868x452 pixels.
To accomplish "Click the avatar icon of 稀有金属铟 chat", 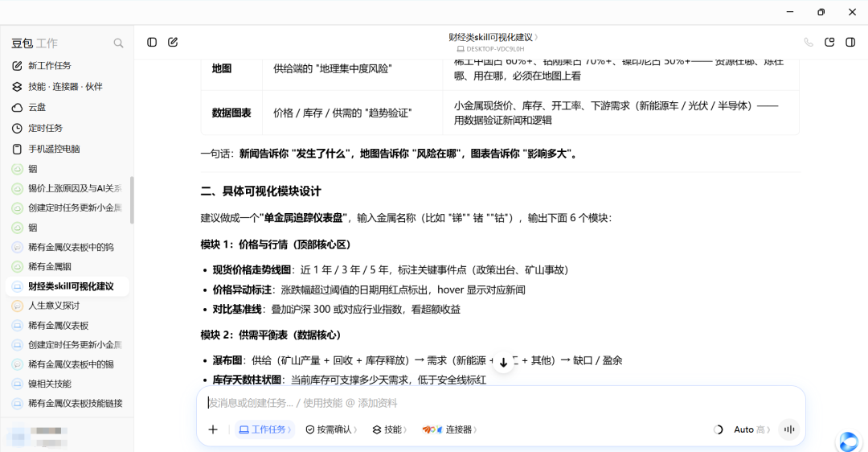I will click(18, 266).
